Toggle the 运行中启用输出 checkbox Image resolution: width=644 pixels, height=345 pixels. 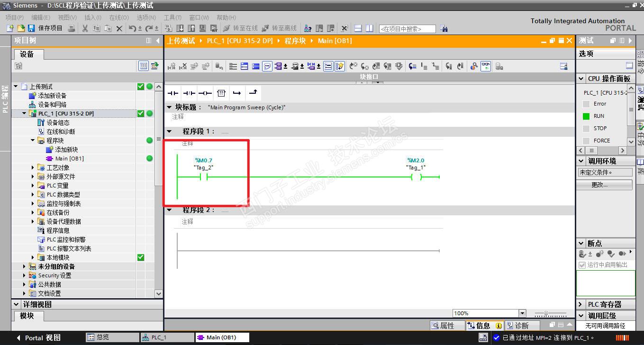click(x=582, y=265)
